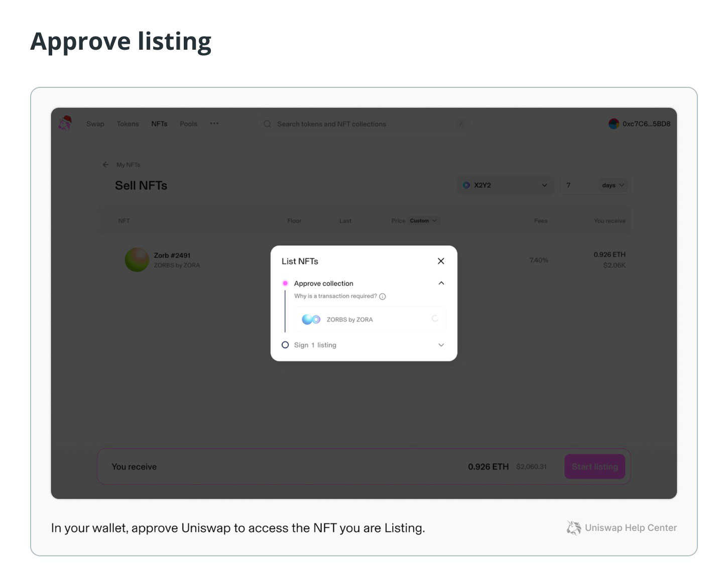The image size is (728, 584).
Task: Collapse the Approve collection section
Action: [441, 283]
